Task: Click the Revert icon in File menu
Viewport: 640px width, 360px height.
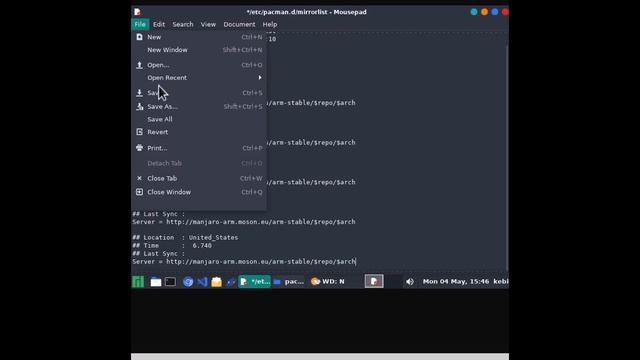Action: pyautogui.click(x=139, y=132)
